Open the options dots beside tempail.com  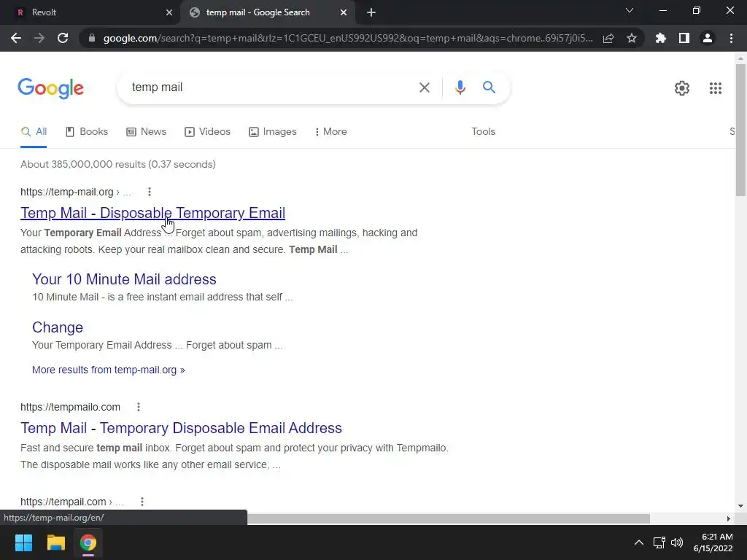142,502
